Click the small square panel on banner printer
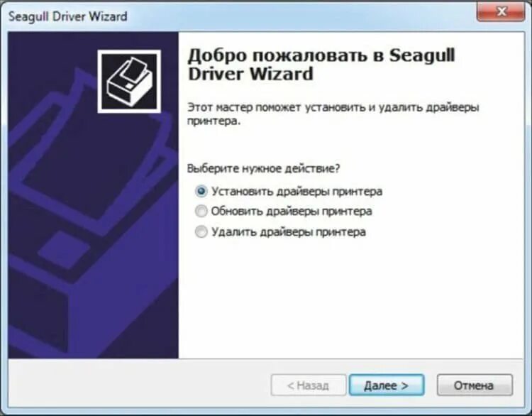This screenshot has height=416, width=532. click(64, 250)
